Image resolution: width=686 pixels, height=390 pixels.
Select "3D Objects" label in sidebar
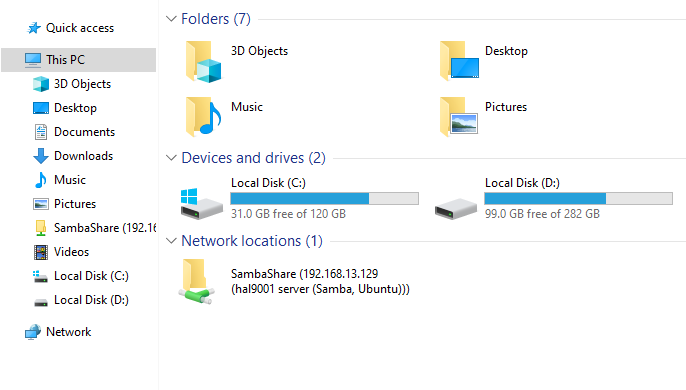coord(82,84)
